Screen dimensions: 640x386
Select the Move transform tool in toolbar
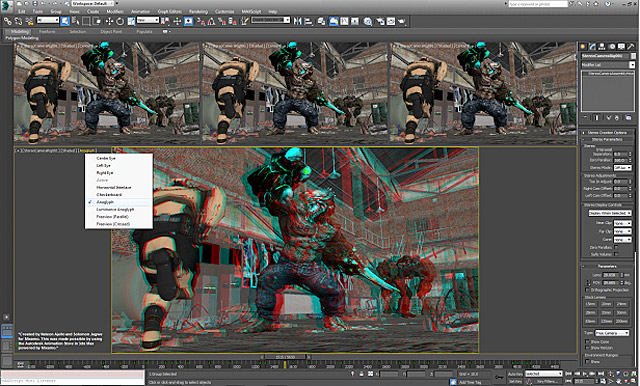109,21
